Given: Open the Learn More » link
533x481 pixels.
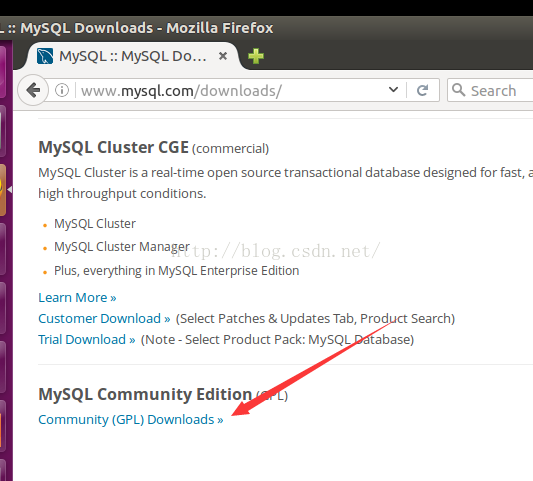Looking at the screenshot, I should (77, 297).
